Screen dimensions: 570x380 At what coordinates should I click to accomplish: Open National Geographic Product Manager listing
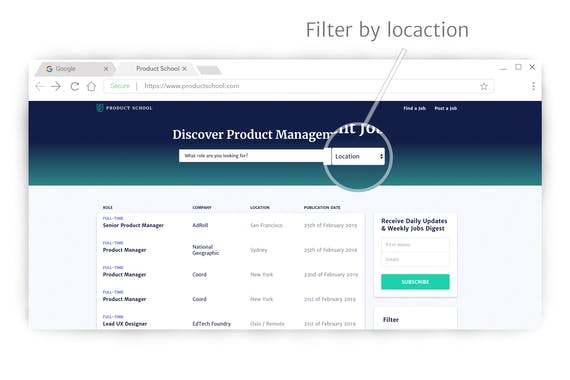pos(124,250)
